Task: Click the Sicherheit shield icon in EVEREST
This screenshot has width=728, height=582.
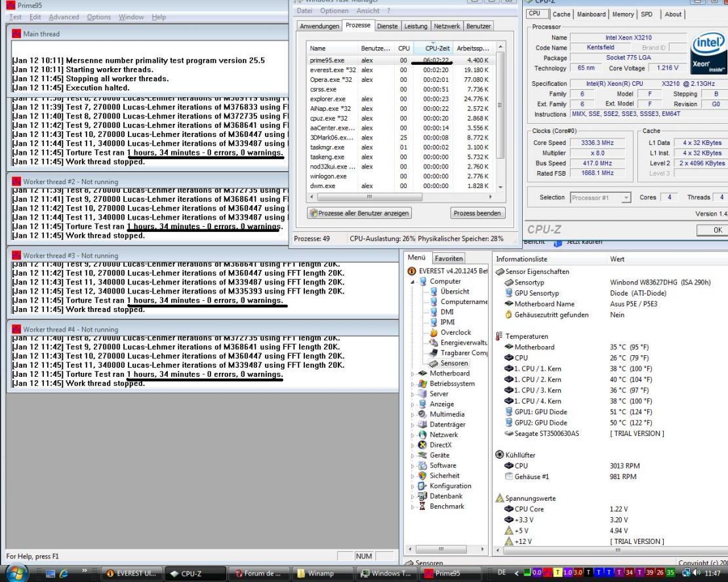Action: pyautogui.click(x=422, y=476)
